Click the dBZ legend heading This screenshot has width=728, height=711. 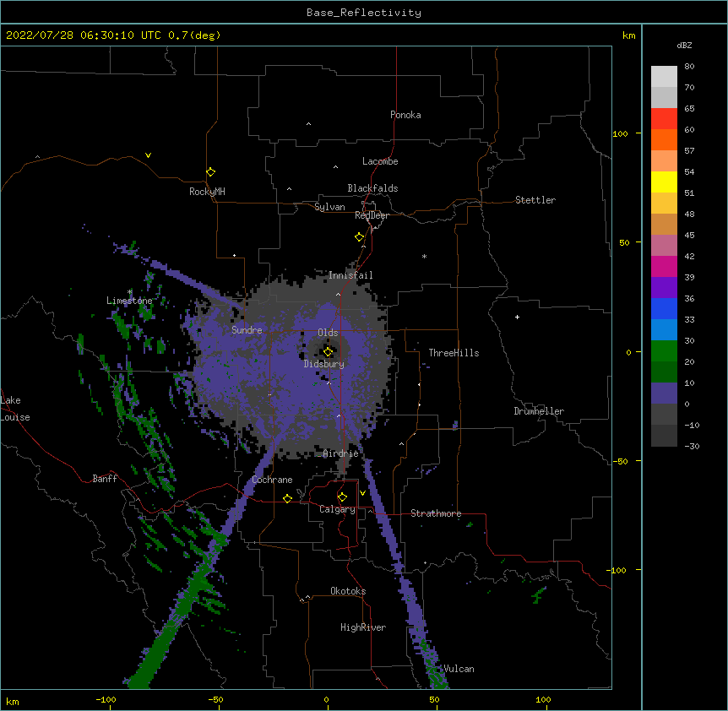(x=684, y=45)
